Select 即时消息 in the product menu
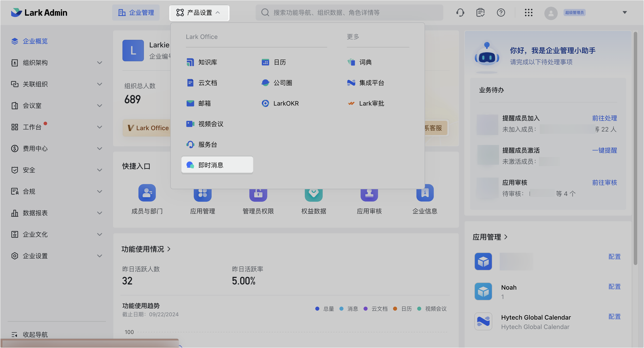Viewport: 644px width, 348px height. tap(217, 165)
